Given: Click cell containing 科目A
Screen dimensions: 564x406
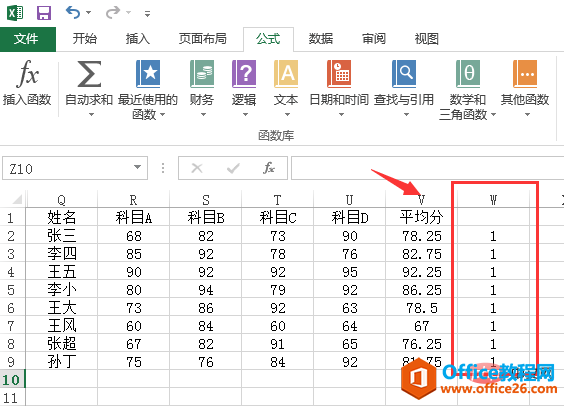Looking at the screenshot, I should [x=133, y=217].
